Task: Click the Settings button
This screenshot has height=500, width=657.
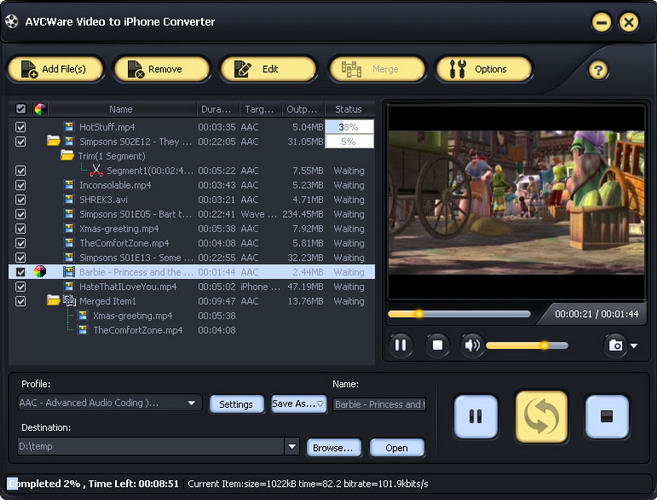Action: tap(236, 404)
